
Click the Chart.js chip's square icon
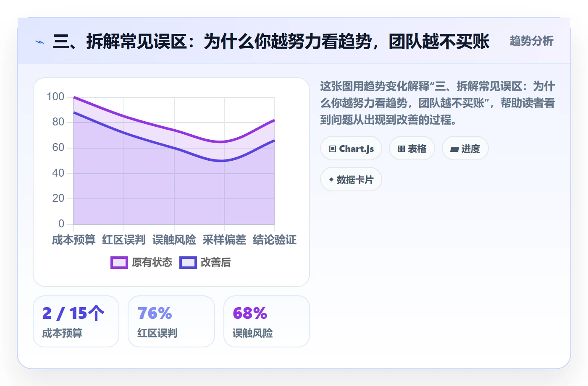333,149
